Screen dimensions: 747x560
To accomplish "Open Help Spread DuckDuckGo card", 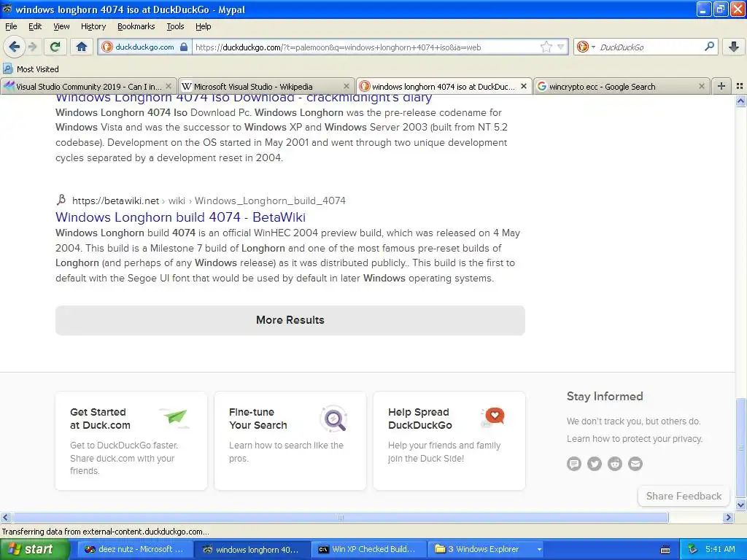I will click(x=449, y=440).
